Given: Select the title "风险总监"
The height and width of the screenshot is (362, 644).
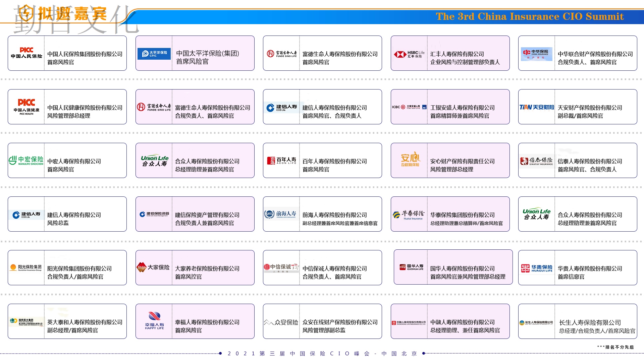Looking at the screenshot, I should 58,223.
